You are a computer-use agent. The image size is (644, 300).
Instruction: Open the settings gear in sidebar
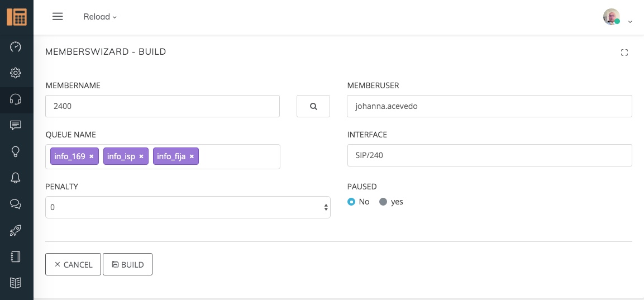[x=16, y=73]
